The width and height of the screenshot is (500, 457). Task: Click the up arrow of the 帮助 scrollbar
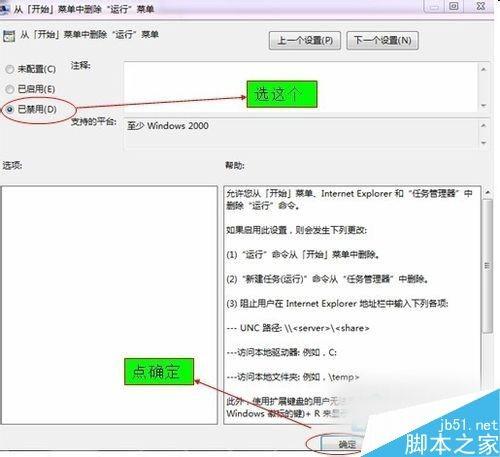[x=488, y=192]
